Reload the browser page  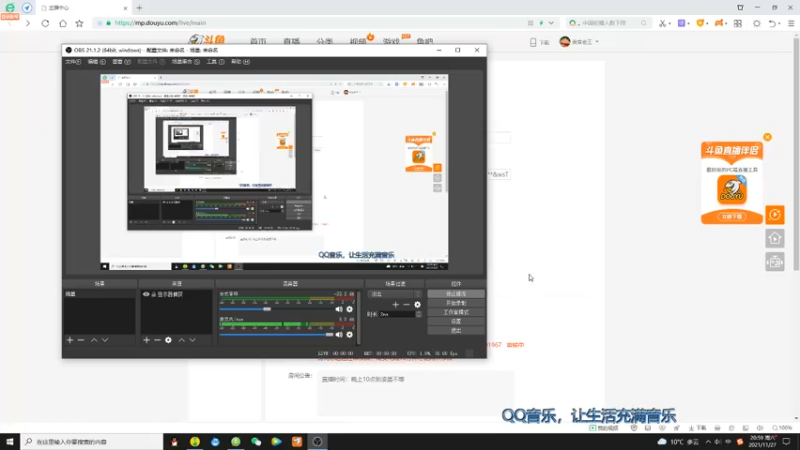[45, 23]
